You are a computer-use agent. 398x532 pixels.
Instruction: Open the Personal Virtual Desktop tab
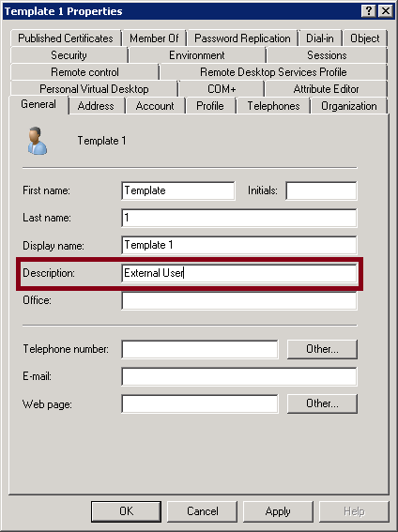[x=94, y=89]
